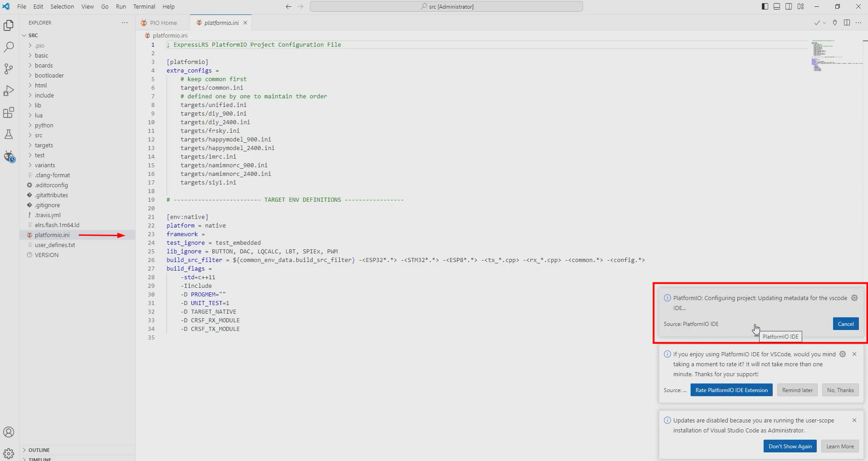This screenshot has width=868, height=461.
Task: Open the Testing flask icon view
Action: (9, 134)
